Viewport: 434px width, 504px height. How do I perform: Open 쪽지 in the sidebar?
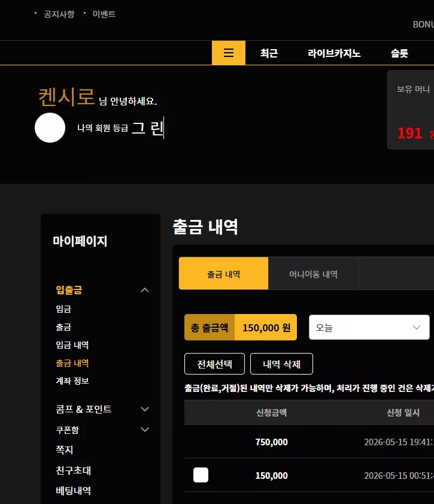65,449
